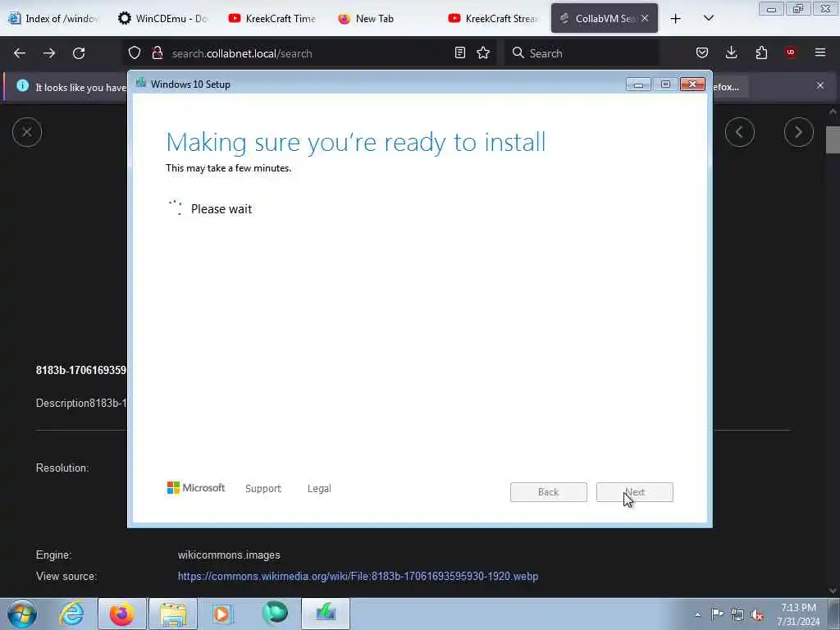Open the Support link in Setup
Image resolution: width=840 pixels, height=630 pixels.
tap(263, 489)
